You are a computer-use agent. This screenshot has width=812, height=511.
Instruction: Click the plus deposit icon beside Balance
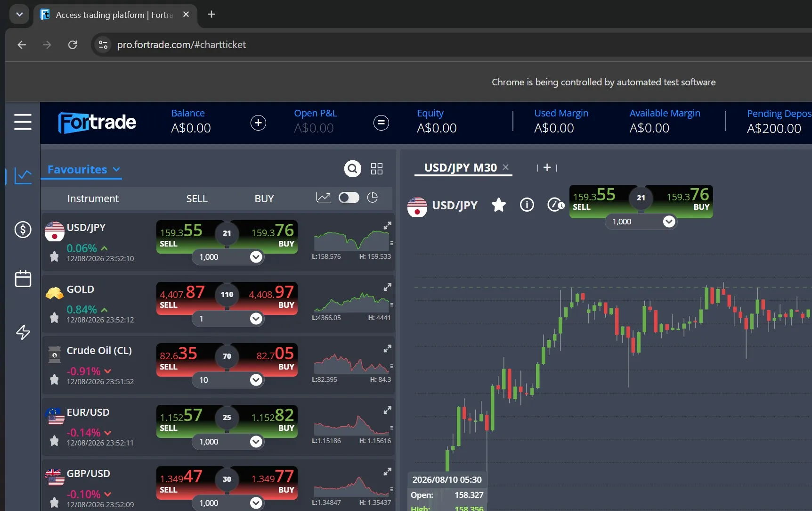point(258,123)
